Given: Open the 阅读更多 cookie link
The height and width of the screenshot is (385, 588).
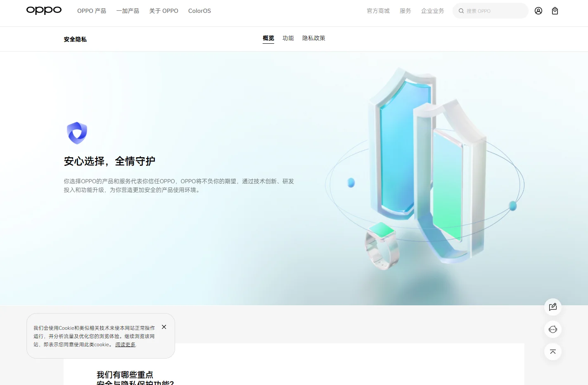Looking at the screenshot, I should [x=126, y=345].
